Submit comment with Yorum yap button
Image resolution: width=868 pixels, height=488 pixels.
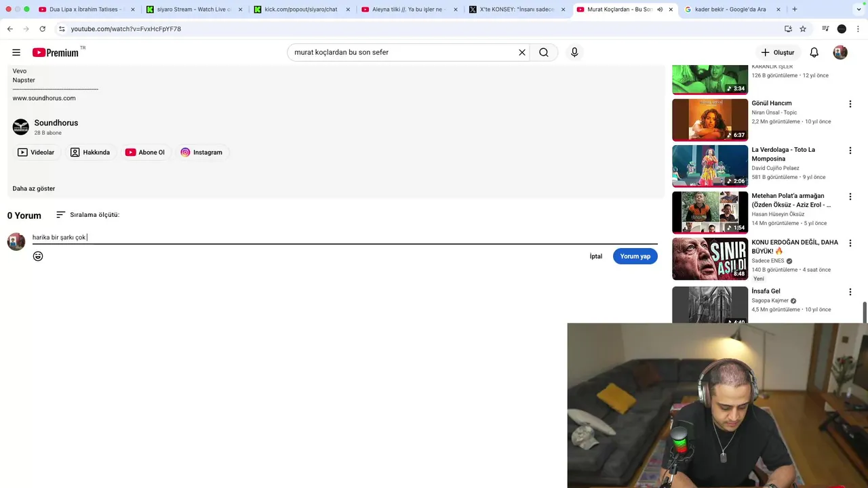pyautogui.click(x=635, y=256)
